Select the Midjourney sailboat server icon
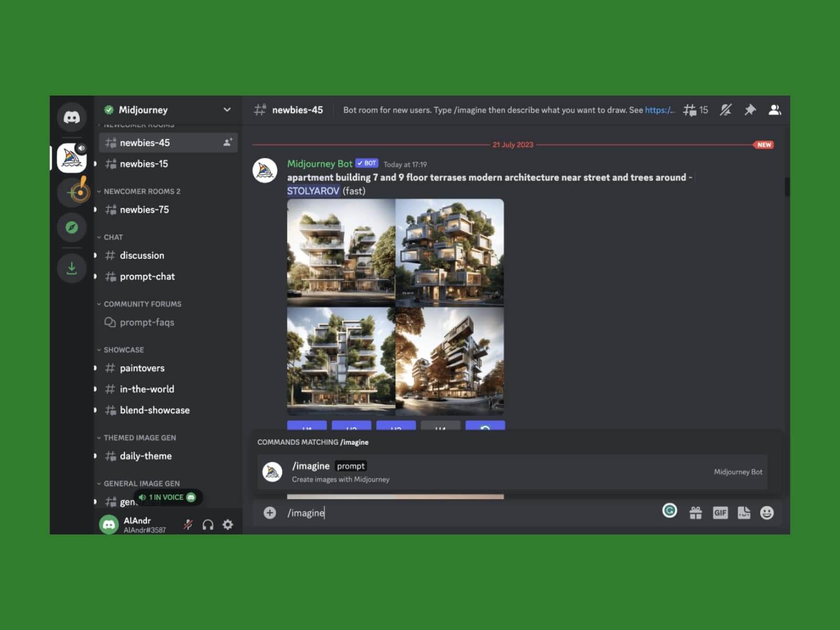Screen dimensions: 840x630 click(x=72, y=157)
